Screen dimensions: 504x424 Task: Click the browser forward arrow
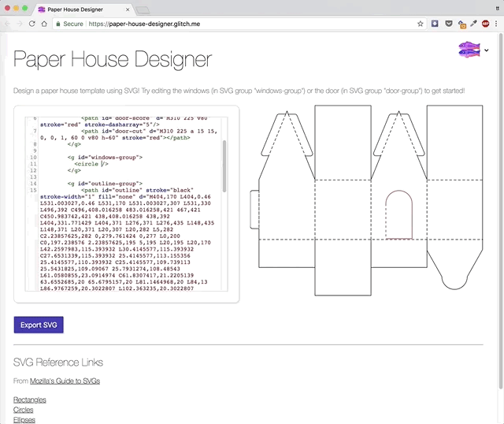coord(19,24)
